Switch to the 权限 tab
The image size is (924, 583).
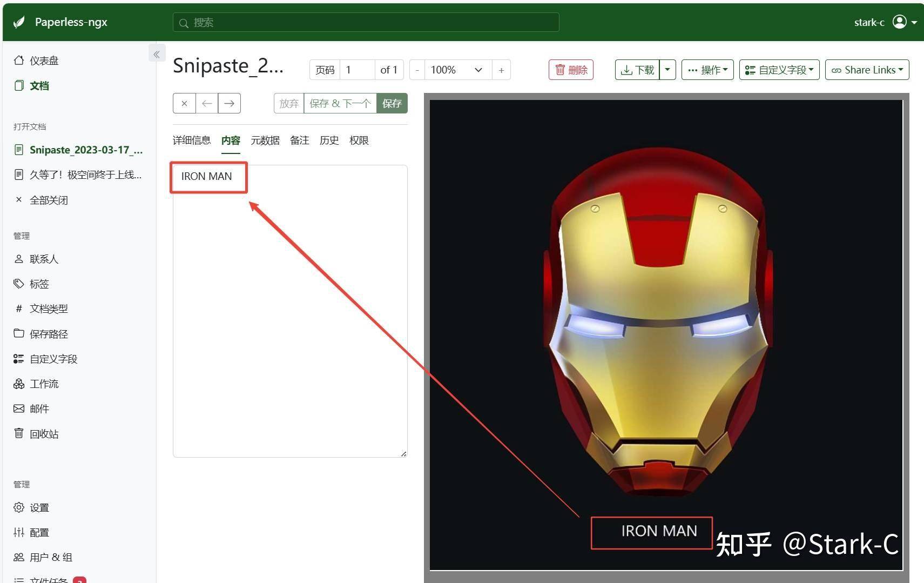359,140
